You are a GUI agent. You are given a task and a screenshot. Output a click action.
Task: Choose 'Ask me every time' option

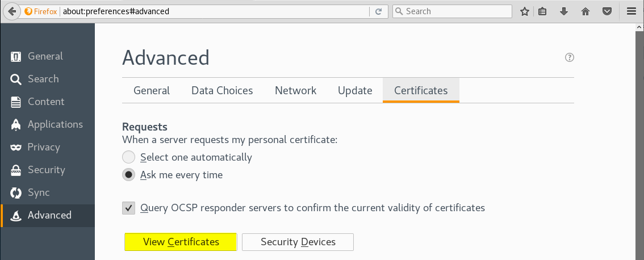click(x=129, y=175)
